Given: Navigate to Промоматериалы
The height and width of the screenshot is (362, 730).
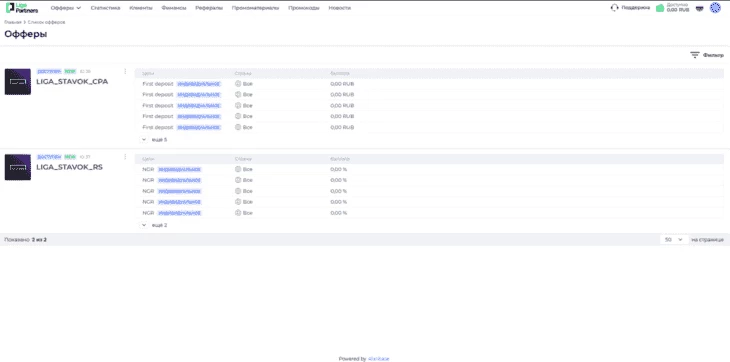Looking at the screenshot, I should click(255, 8).
